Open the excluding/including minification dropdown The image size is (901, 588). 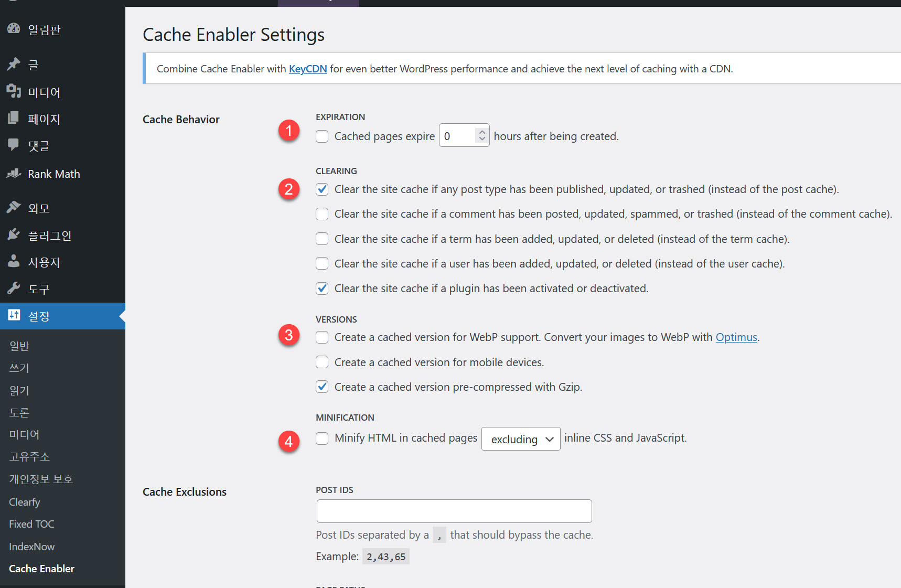point(520,439)
